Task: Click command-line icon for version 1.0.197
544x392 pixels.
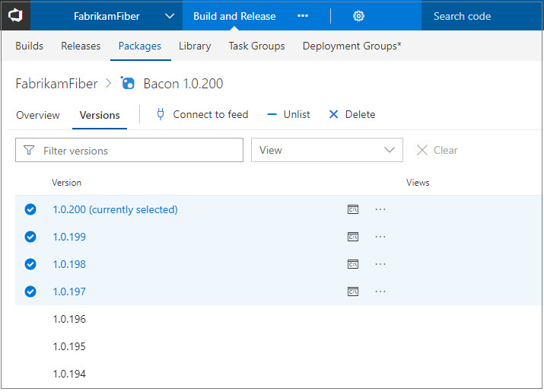Action: pos(353,292)
